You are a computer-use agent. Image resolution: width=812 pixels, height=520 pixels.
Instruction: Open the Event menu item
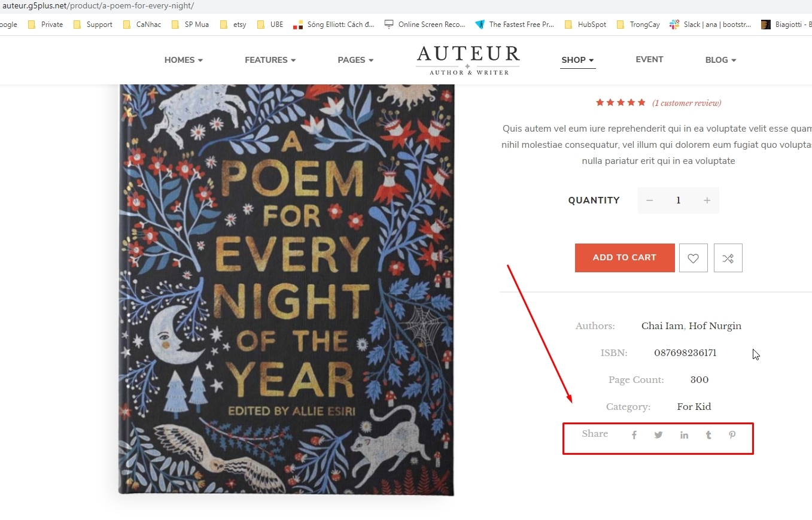point(649,59)
